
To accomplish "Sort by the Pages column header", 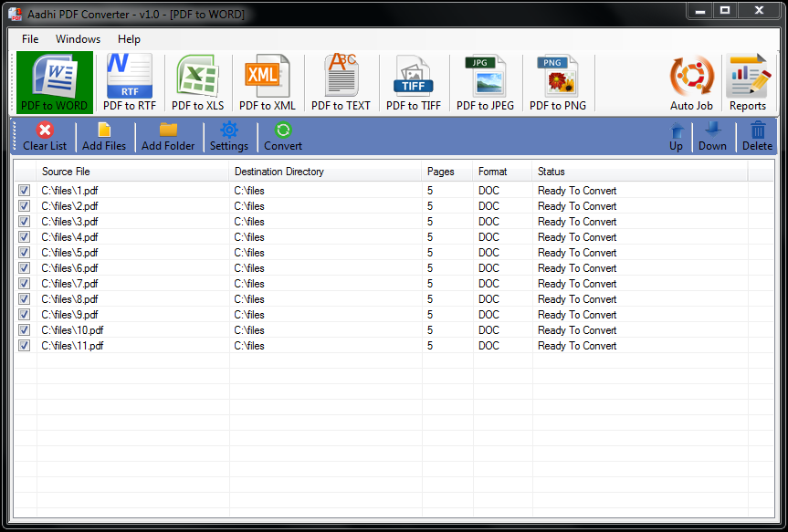I will tap(447, 172).
